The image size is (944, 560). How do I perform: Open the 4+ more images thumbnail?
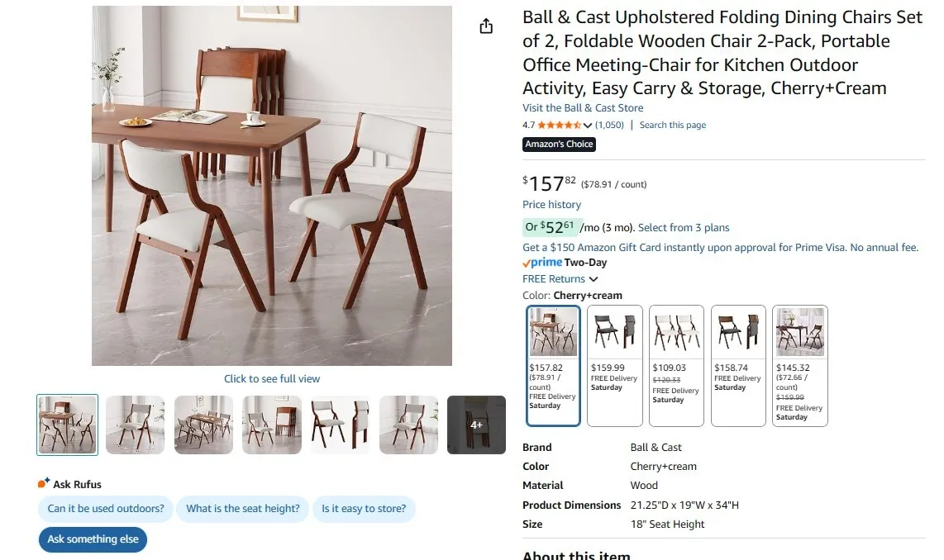pos(476,425)
